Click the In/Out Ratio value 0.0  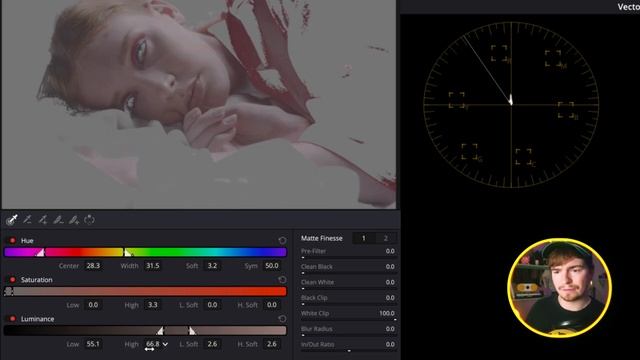coord(390,344)
